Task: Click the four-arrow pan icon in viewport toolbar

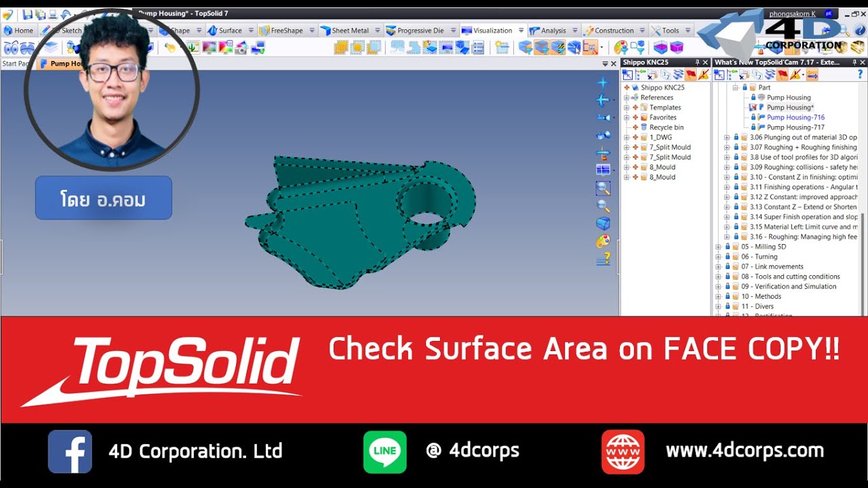Action: 603,100
